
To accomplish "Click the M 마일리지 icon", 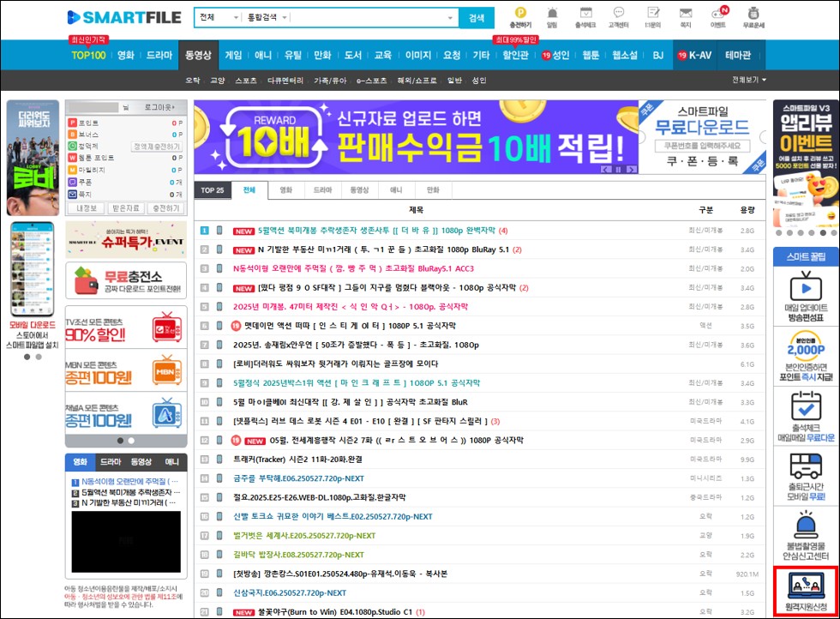I will pyautogui.click(x=72, y=170).
